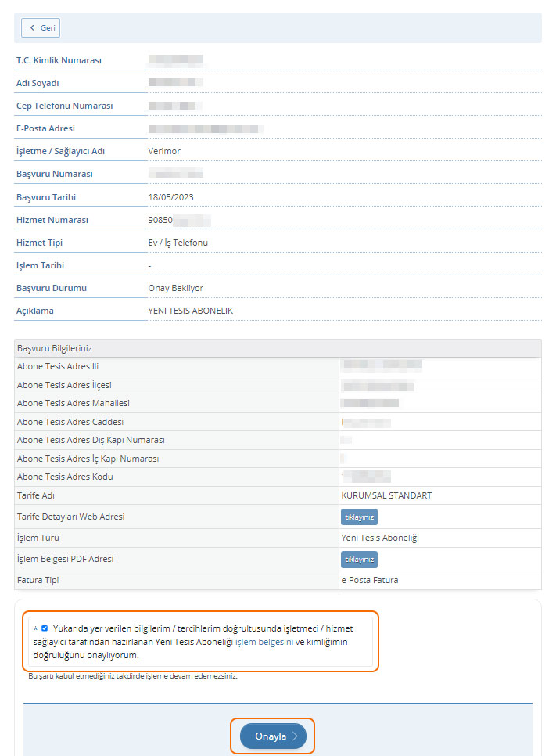Click the Abone Tesis Adres İlçesi row label
This screenshot has width=556, height=756.
point(64,385)
